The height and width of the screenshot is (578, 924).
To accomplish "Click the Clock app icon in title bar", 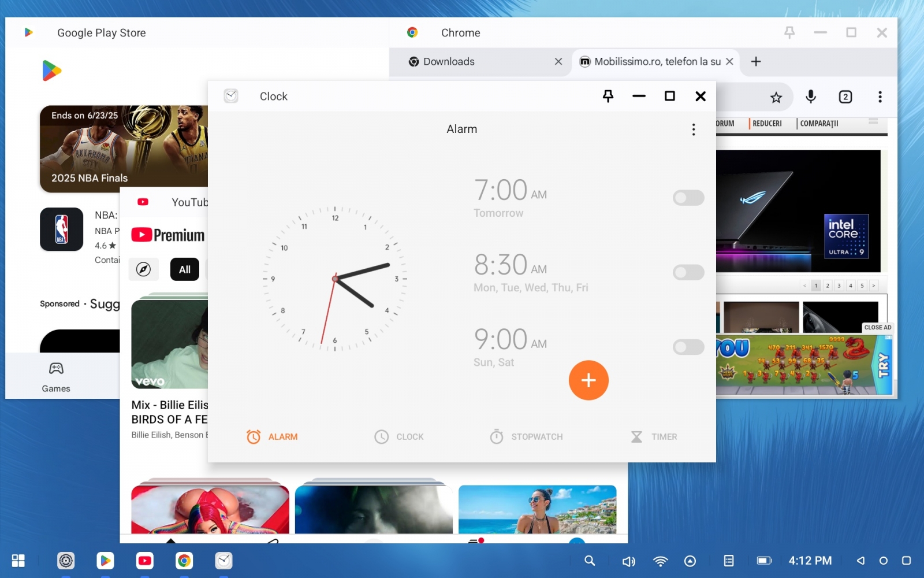I will tap(231, 96).
